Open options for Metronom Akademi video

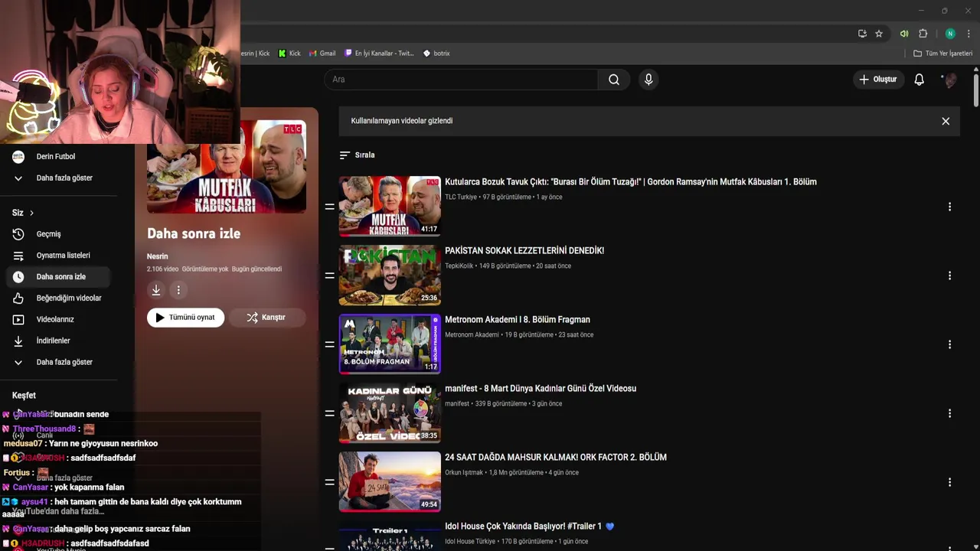click(949, 344)
